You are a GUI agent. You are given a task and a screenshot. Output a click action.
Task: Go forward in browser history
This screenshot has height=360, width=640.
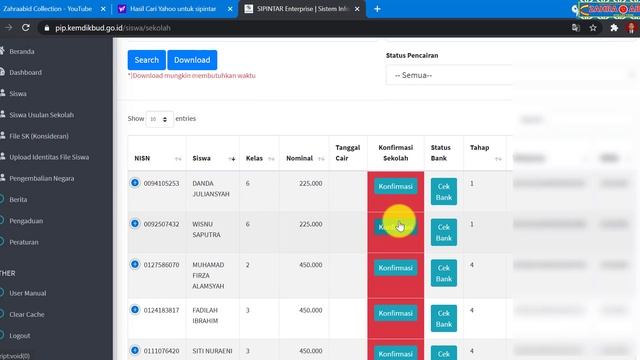[9, 28]
